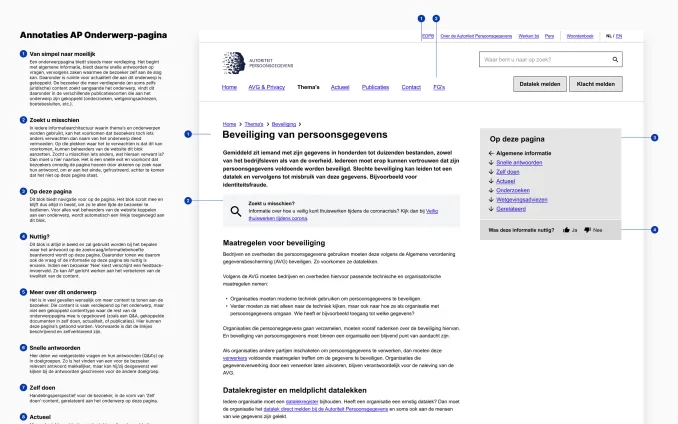
Task: Open the 'Werken bij' top link
Action: pos(528,36)
